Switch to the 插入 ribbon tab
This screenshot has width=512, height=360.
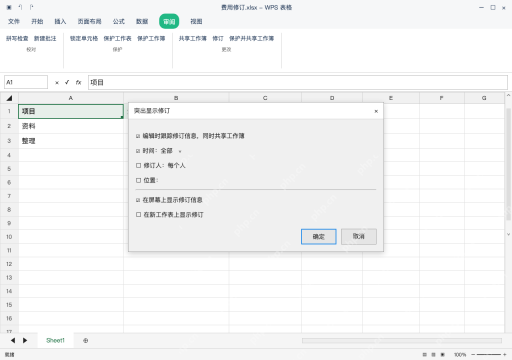click(60, 21)
